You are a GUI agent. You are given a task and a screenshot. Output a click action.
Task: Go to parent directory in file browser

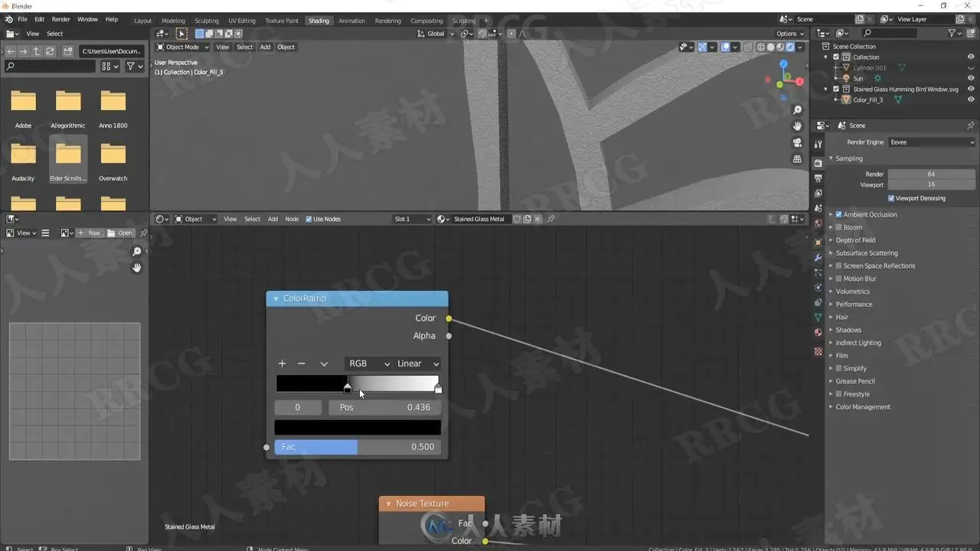[37, 51]
